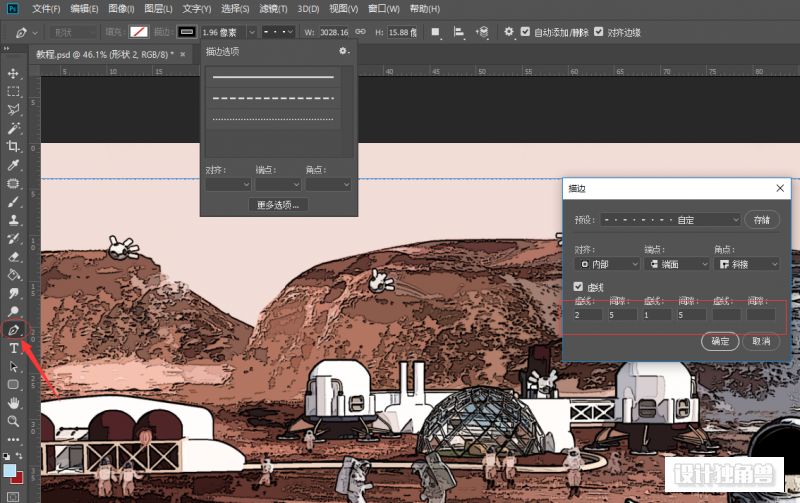Screen dimensions: 800x503
Task: Swap foreground and background colors
Action: tap(19, 456)
